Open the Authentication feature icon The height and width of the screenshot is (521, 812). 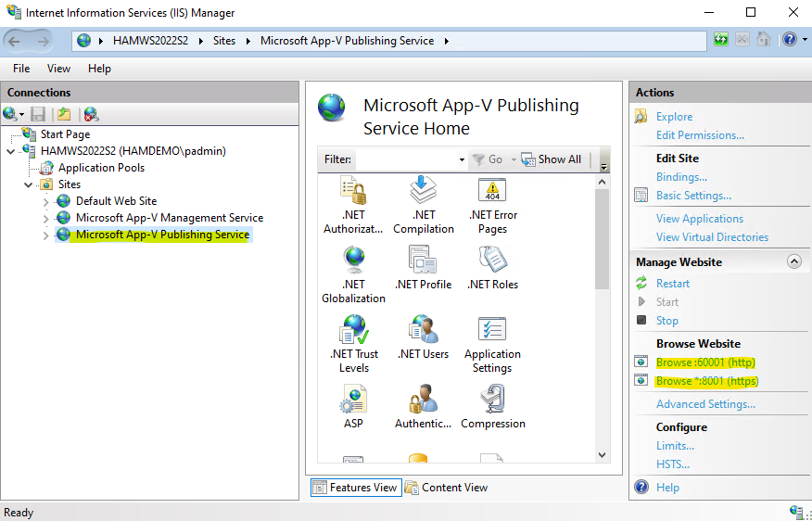(x=423, y=399)
